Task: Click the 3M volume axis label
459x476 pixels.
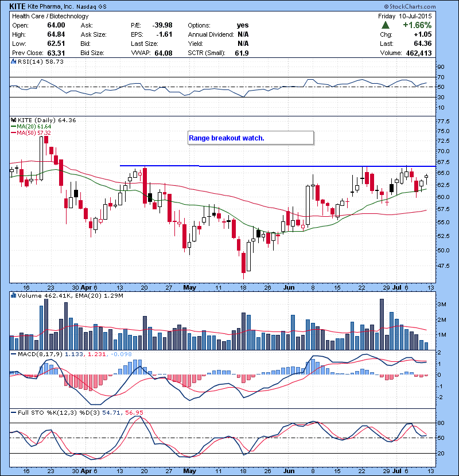Action: 442,305
